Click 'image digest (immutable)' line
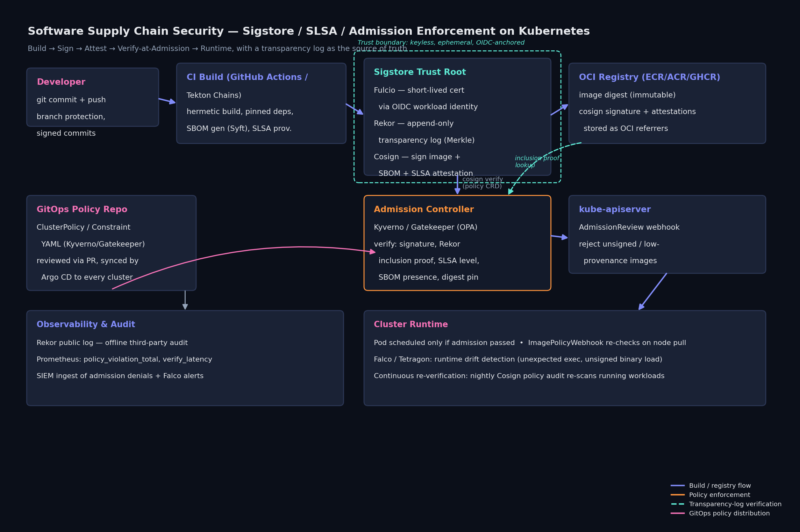The image size is (800, 532). 627,95
